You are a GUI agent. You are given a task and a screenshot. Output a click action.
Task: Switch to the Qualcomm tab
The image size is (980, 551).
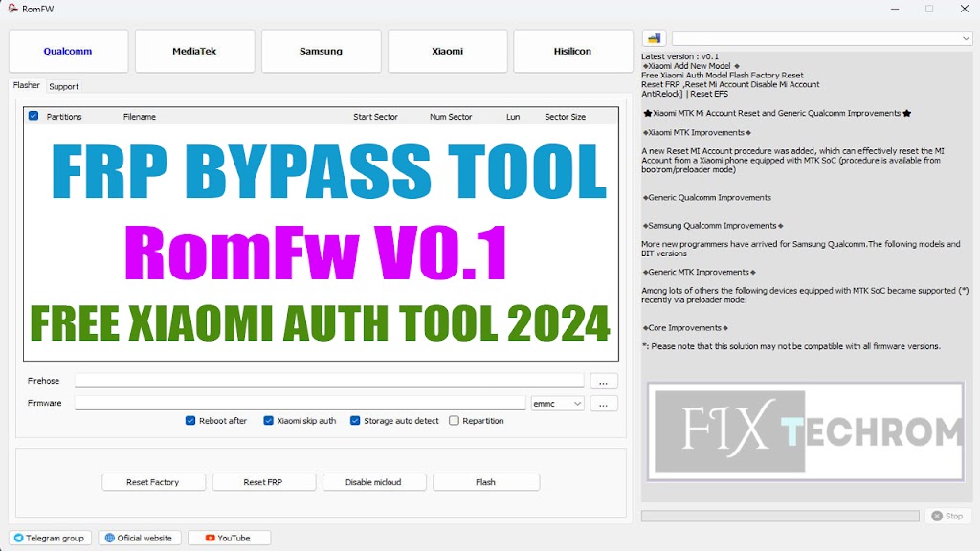[68, 52]
